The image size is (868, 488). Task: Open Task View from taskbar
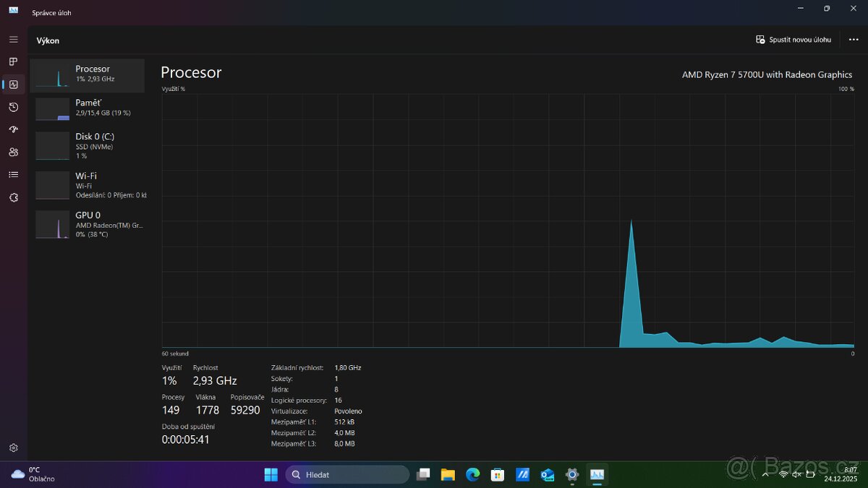click(423, 474)
